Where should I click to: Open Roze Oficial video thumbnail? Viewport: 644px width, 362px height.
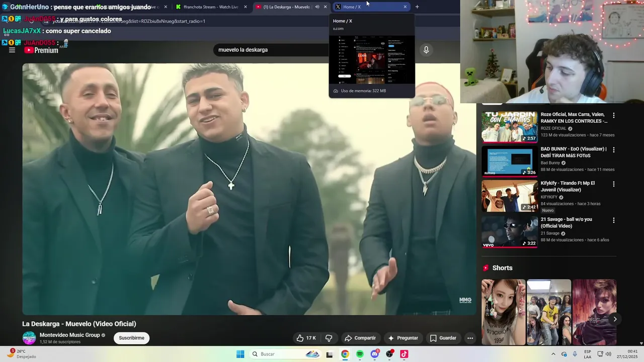point(510,127)
